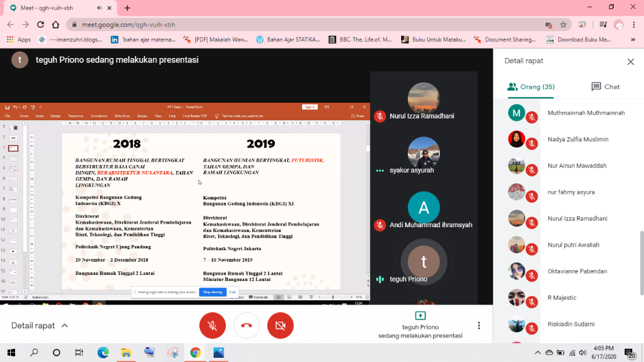This screenshot has height=362, width=644.
Task: Open the volume control in system tray
Action: point(582,352)
